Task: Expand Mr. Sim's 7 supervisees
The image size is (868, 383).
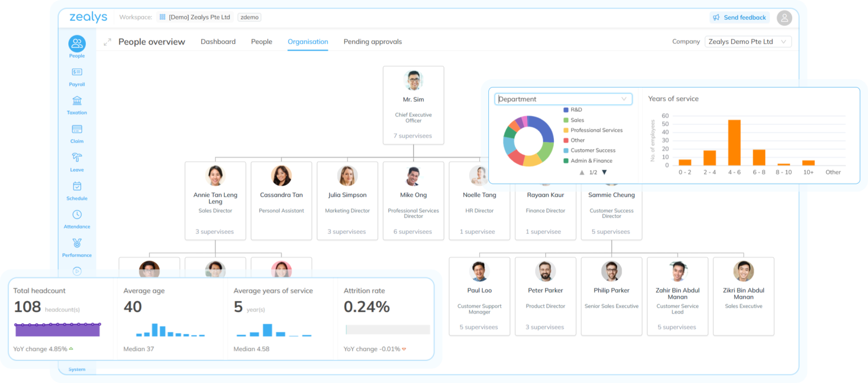Action: pyautogui.click(x=413, y=136)
